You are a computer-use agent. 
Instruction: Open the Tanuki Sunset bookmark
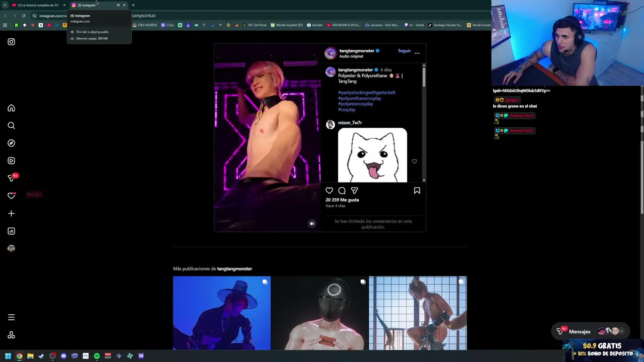pyautogui.click(x=478, y=25)
